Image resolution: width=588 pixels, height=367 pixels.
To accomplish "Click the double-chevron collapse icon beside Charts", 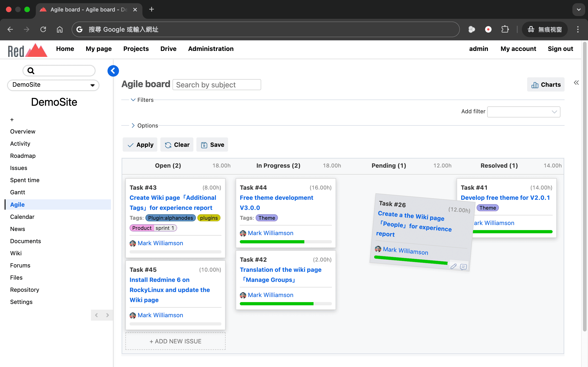I will (576, 83).
